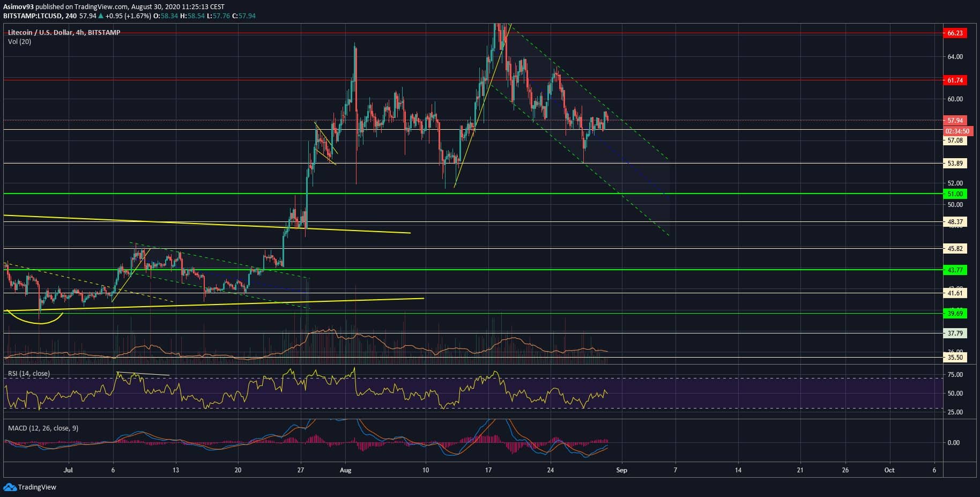Open the Vol (20) indicator label
Image resolution: width=980 pixels, height=497 pixels.
click(x=19, y=42)
